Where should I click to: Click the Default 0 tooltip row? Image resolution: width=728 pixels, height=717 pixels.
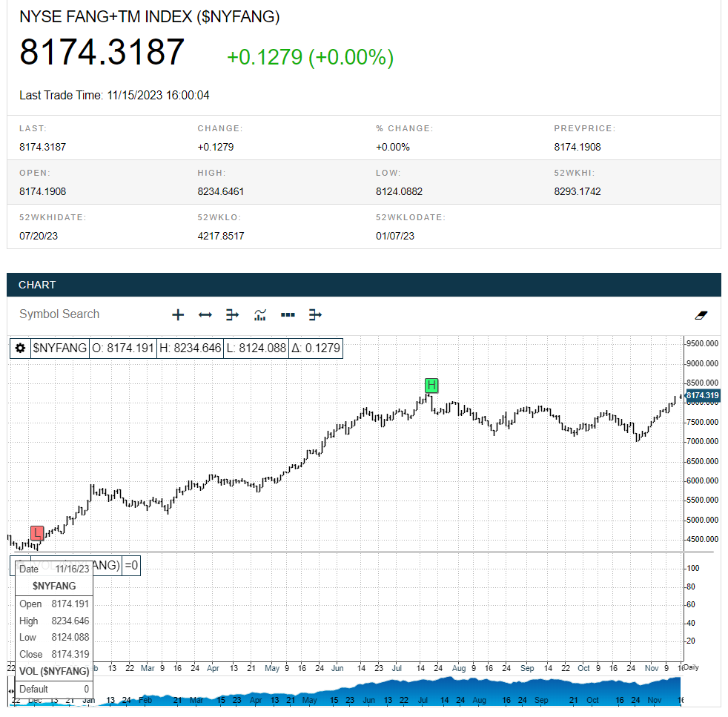tap(54, 689)
